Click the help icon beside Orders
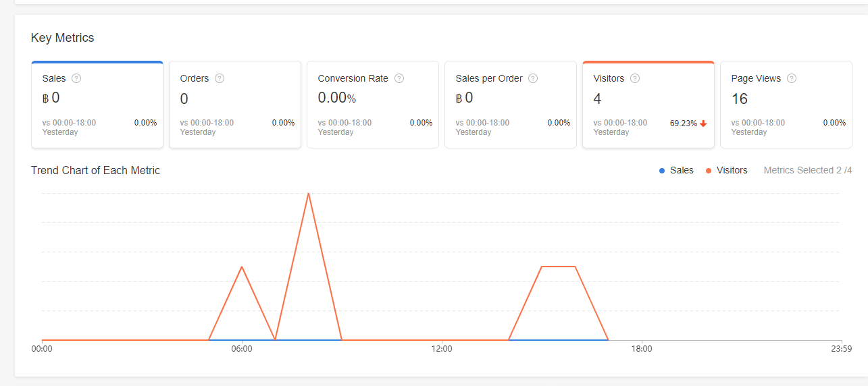The image size is (868, 386). click(220, 78)
